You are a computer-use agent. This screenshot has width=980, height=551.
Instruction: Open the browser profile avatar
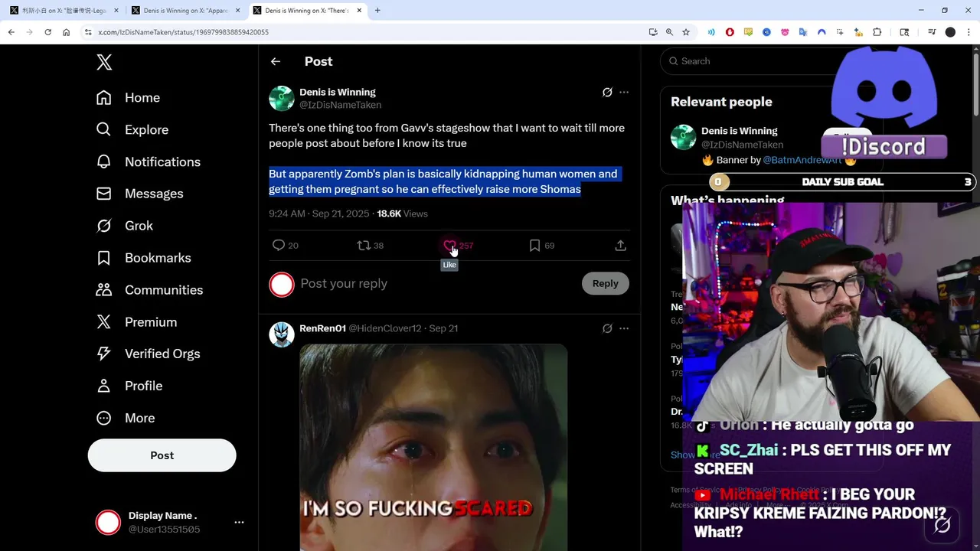[950, 32]
